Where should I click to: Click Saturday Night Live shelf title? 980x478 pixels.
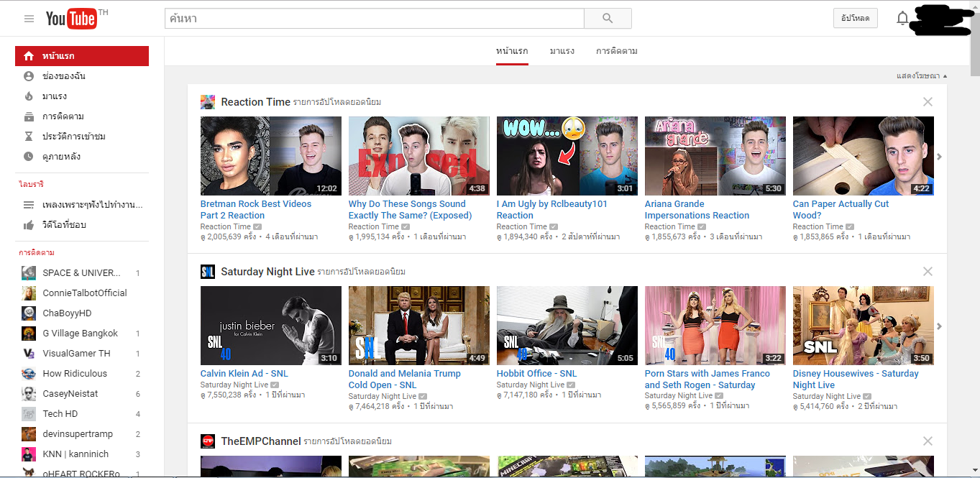pos(267,272)
